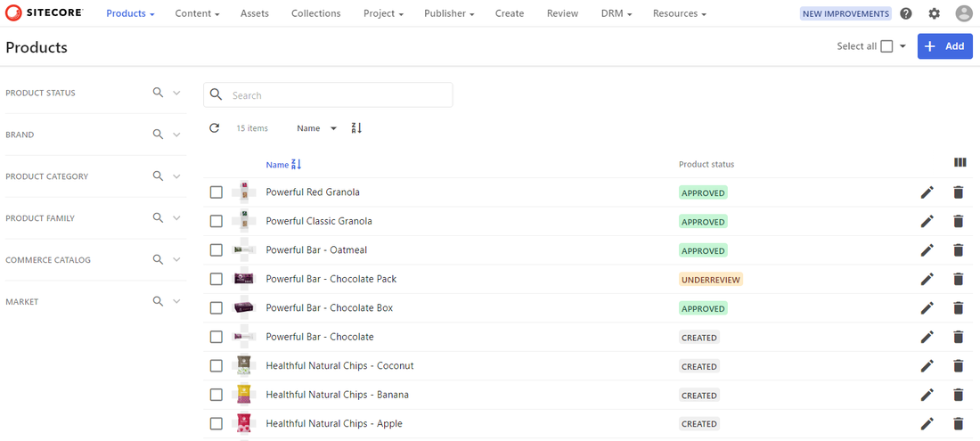Delete Healthful Natural Chips - Banana
Image resolution: width=980 pixels, height=441 pixels.
958,395
